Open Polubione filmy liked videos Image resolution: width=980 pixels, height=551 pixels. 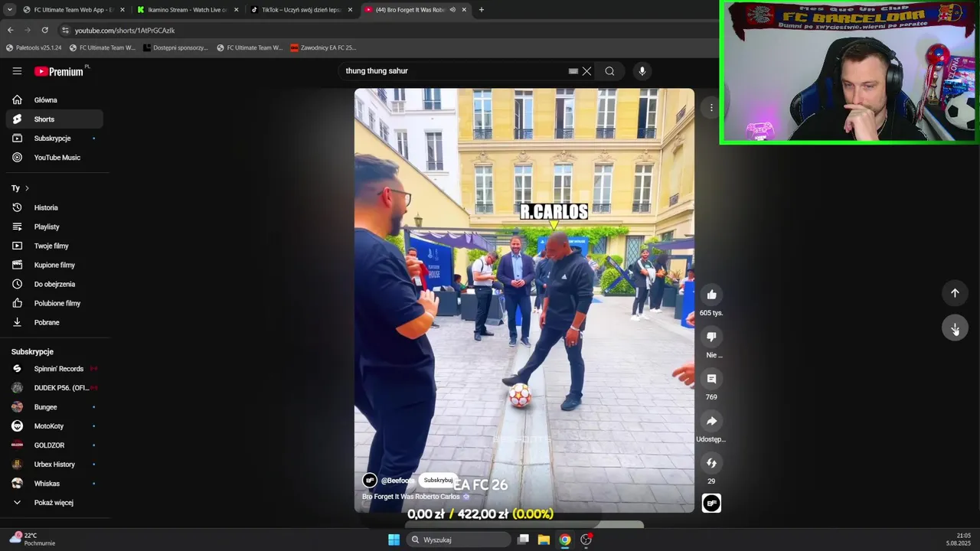click(x=54, y=303)
